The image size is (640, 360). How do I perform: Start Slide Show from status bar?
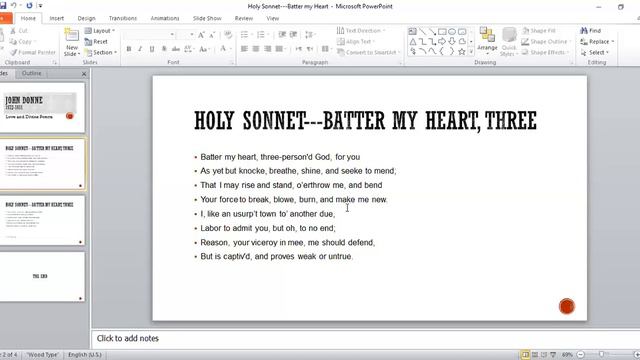tap(553, 355)
